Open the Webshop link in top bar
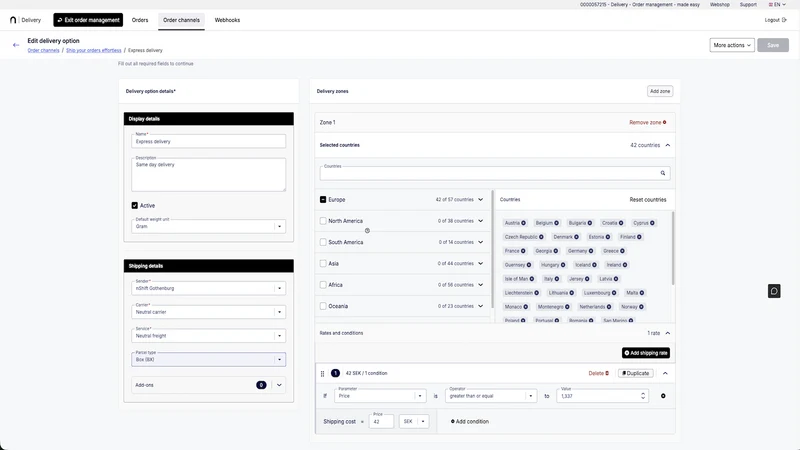The width and height of the screenshot is (800, 450). [720, 5]
